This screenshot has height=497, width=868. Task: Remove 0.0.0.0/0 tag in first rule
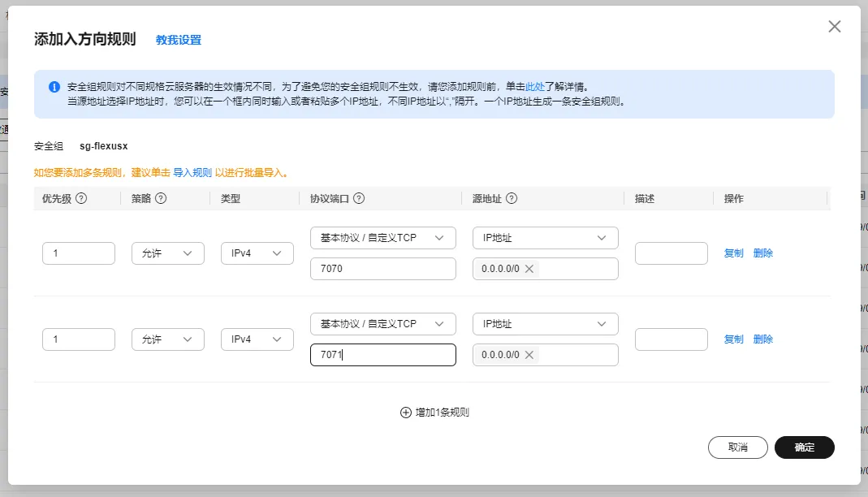pyautogui.click(x=529, y=269)
